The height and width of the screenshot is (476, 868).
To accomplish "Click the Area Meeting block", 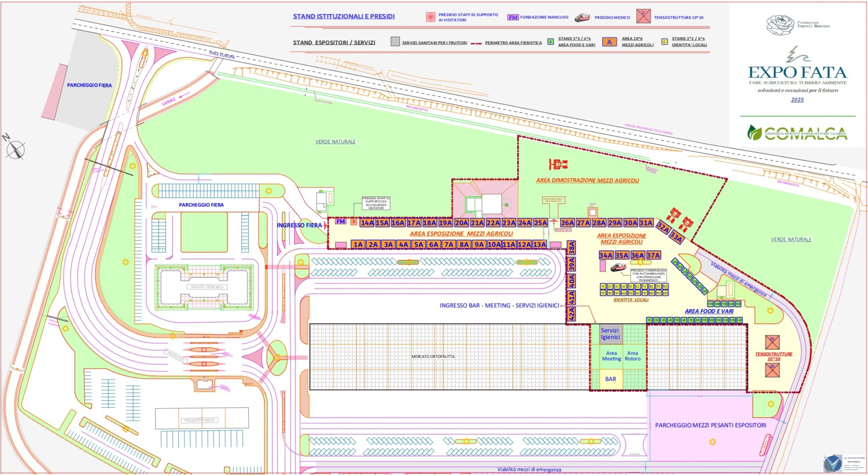I will (x=611, y=356).
